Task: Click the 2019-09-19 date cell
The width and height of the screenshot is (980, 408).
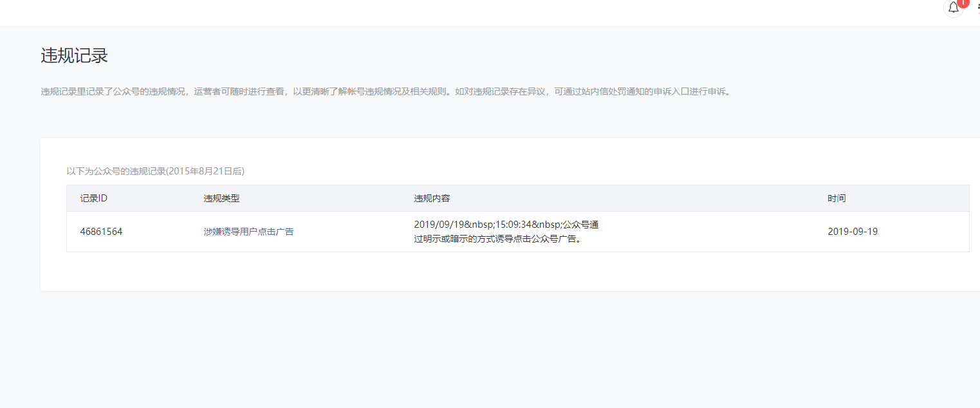Action: (852, 232)
